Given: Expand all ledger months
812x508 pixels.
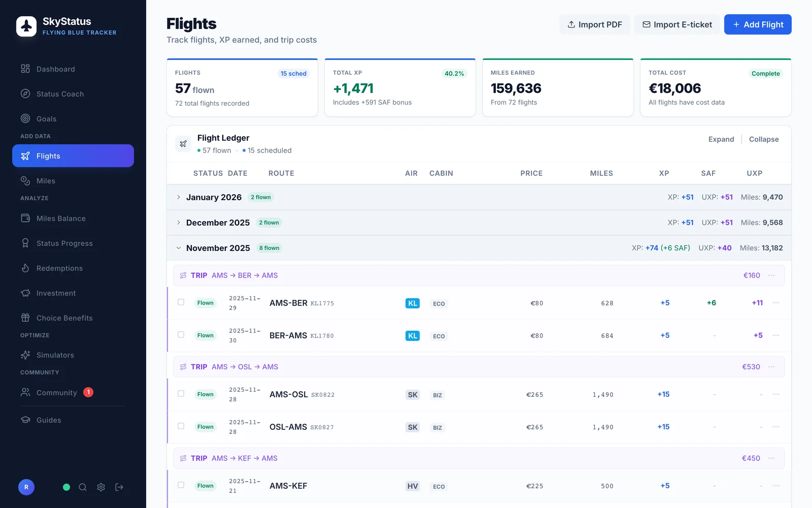Looking at the screenshot, I should pos(721,139).
